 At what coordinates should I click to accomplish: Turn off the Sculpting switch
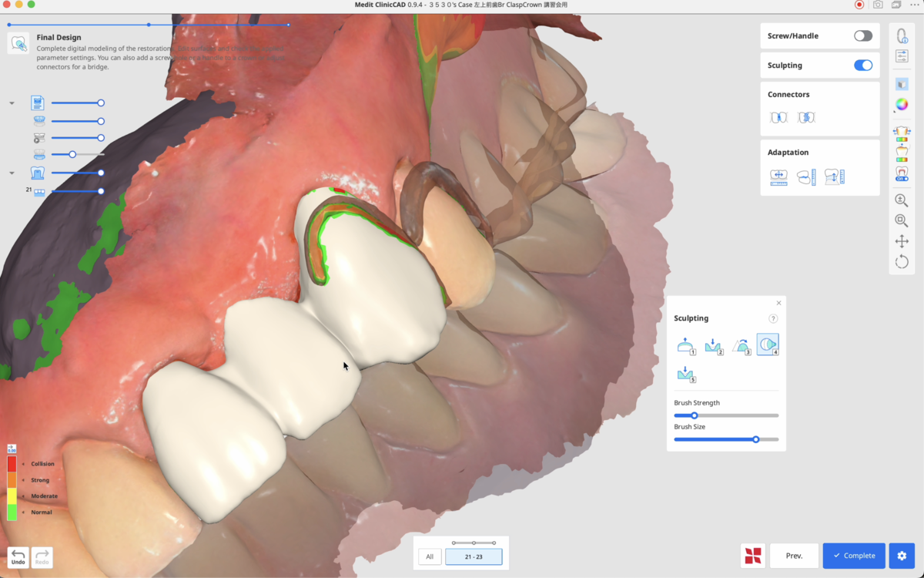863,66
